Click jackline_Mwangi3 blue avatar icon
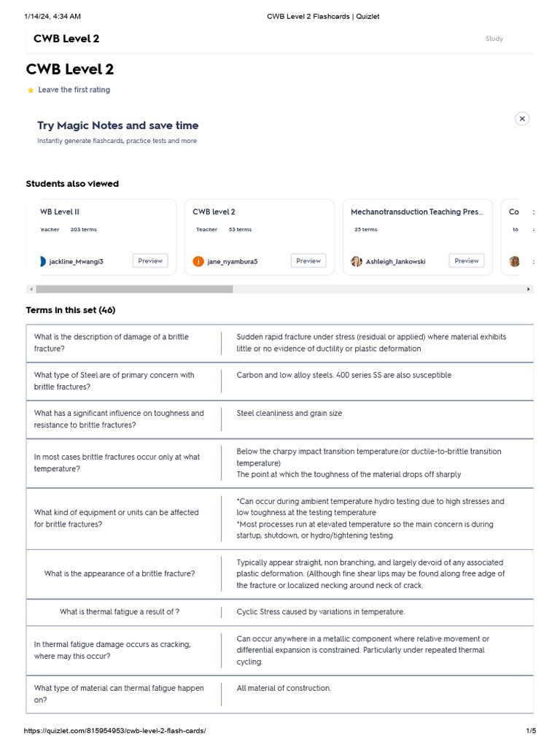 (x=43, y=261)
